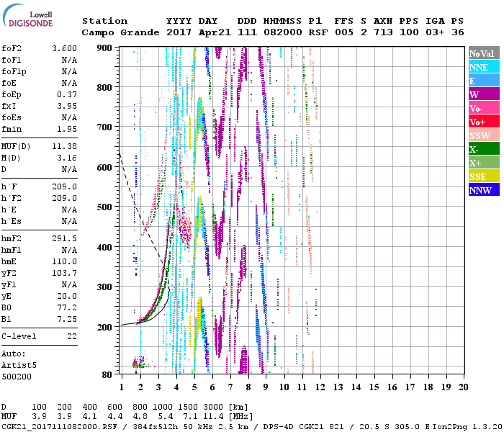Click the RSF P1 header value
The width and height of the screenshot is (504, 432).
pos(318,32)
